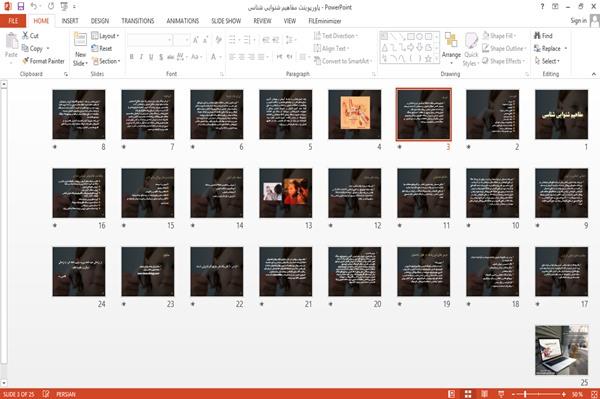This screenshot has width=600, height=399.
Task: Click the Undo arrow icon
Action: coord(33,6)
